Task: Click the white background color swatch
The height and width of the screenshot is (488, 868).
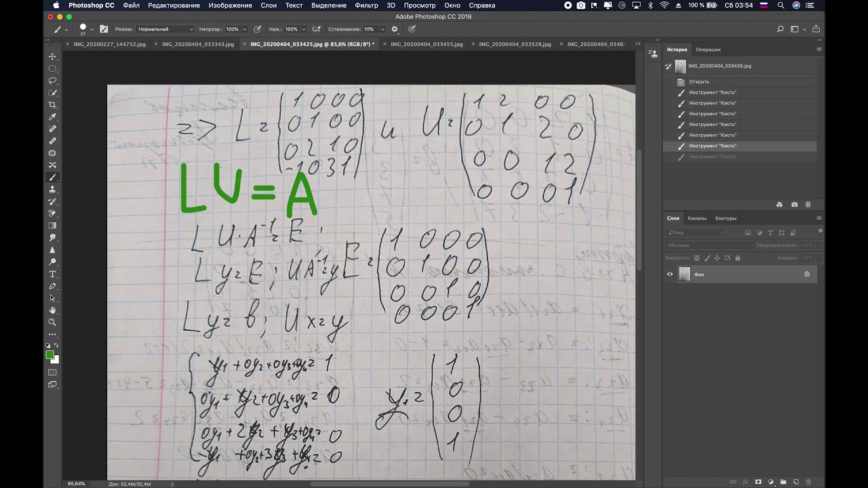Action: point(56,359)
